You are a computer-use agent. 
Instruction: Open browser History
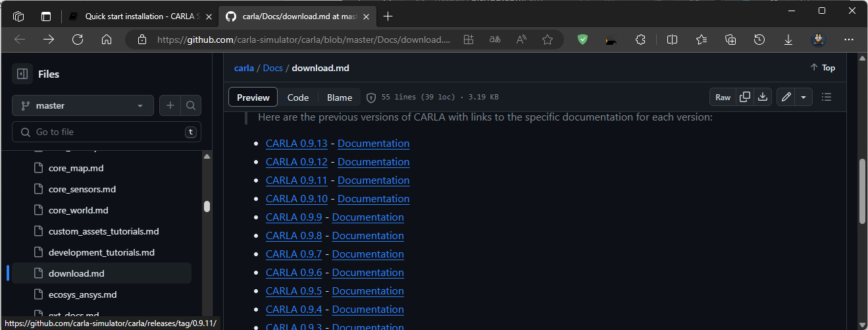759,40
